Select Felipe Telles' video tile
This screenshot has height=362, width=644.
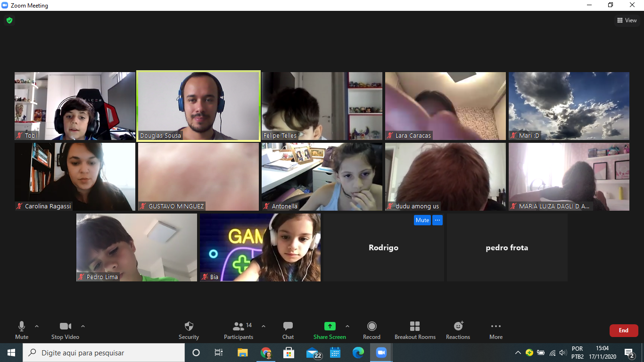(x=322, y=106)
